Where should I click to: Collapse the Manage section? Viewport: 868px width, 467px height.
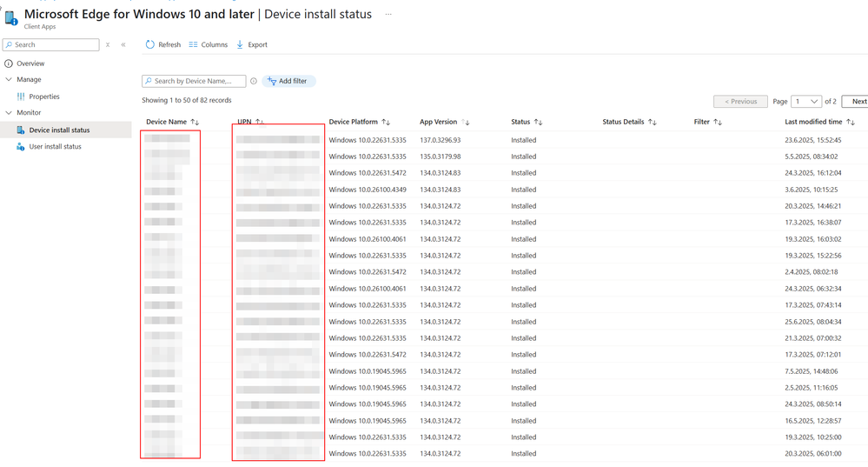(9, 79)
